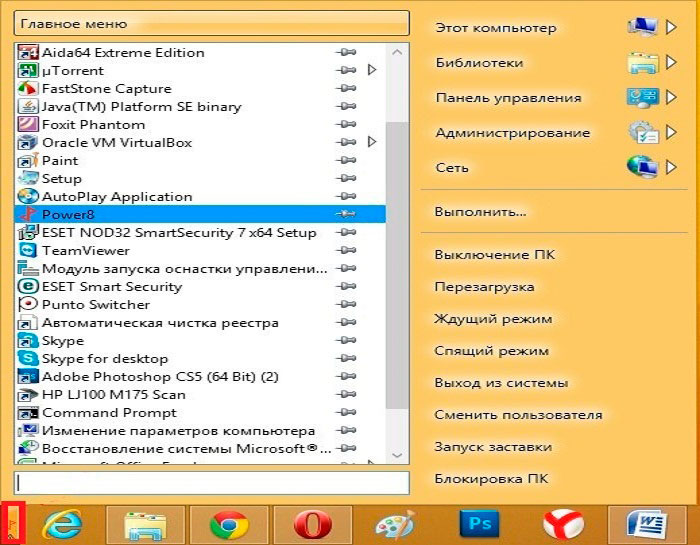Screen dimensions: 700x545
Task: Open Internet Explorer on the taskbar
Action: point(62,524)
